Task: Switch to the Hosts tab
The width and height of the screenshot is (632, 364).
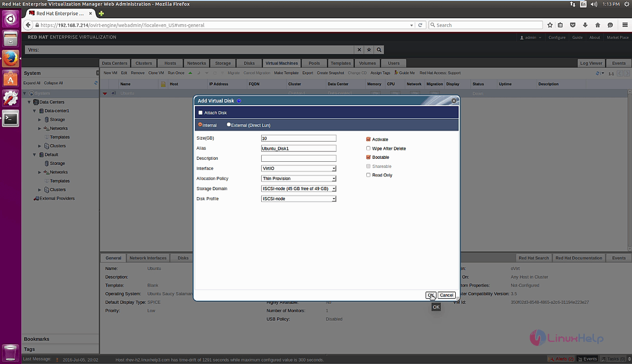Action: [170, 63]
